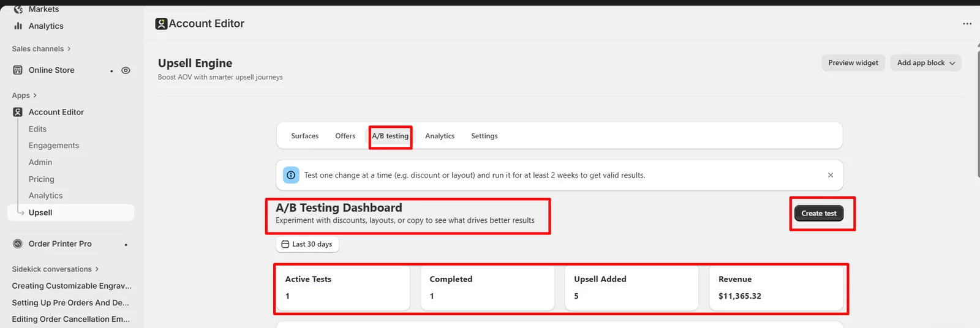Open 'Setting Up Pre Orders And De...' conversation
The width and height of the screenshot is (980, 328).
tap(70, 303)
